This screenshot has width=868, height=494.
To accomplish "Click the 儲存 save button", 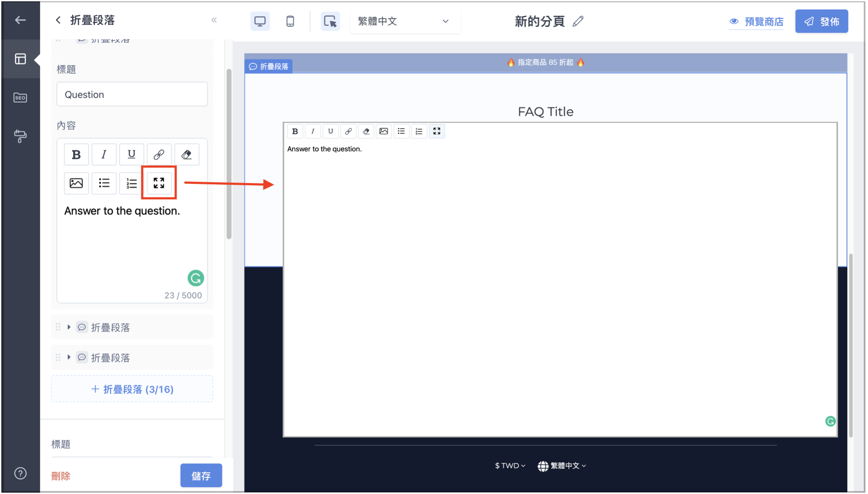I will 201,476.
